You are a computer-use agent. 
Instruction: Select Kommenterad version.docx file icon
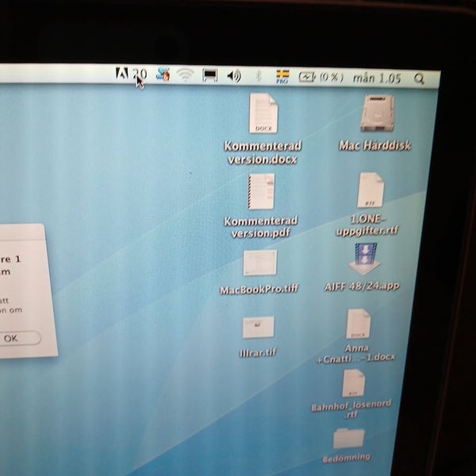point(263,113)
